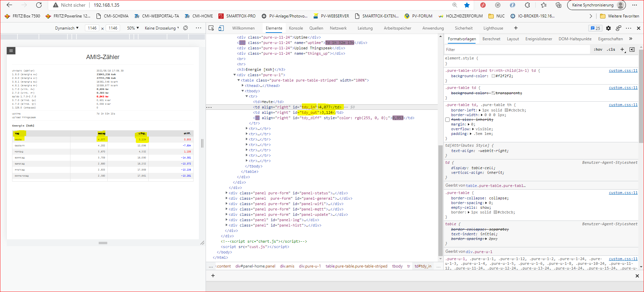Screen dimensions: 644x292
Task: Open the 25 issues counter
Action: tap(595, 28)
